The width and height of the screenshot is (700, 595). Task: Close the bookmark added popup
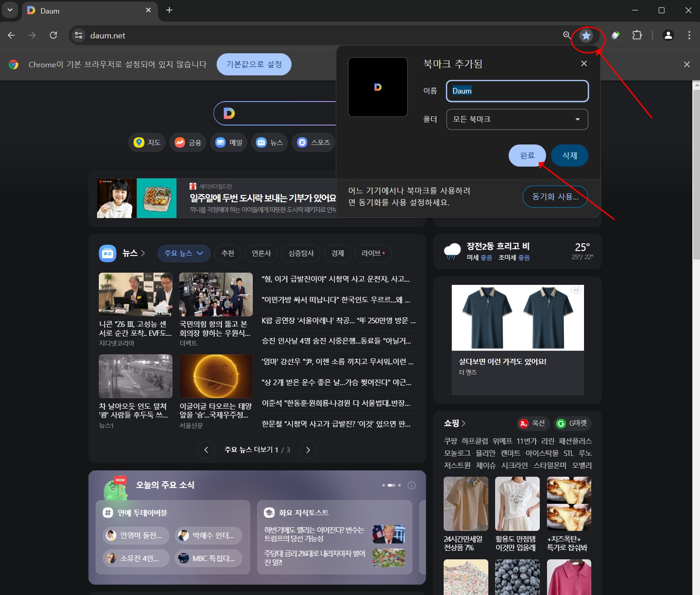point(584,64)
